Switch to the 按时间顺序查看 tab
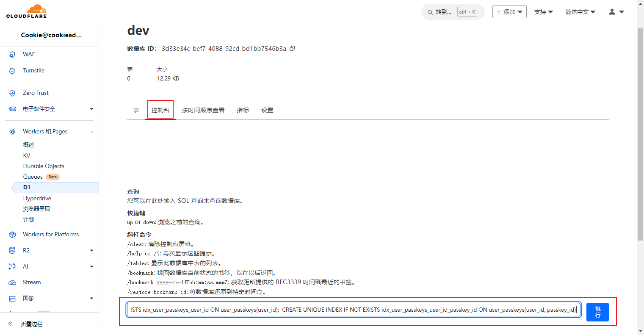Screen dimensions: 644x335 coord(203,110)
